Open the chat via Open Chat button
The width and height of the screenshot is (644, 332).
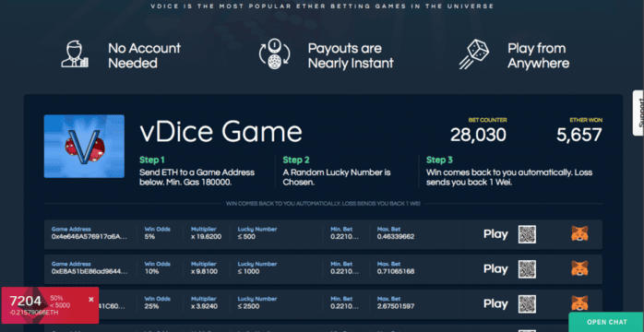click(606, 322)
